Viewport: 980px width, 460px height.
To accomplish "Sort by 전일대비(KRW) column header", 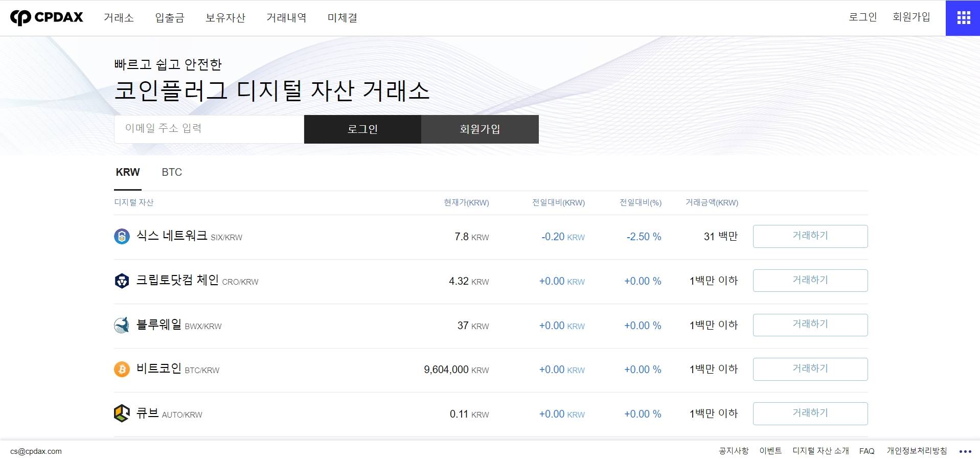I will 558,202.
